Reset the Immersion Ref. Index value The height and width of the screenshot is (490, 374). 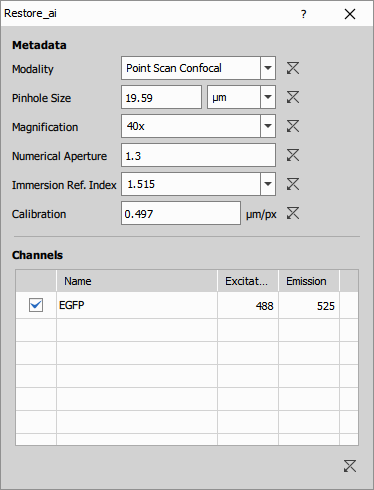pos(293,184)
